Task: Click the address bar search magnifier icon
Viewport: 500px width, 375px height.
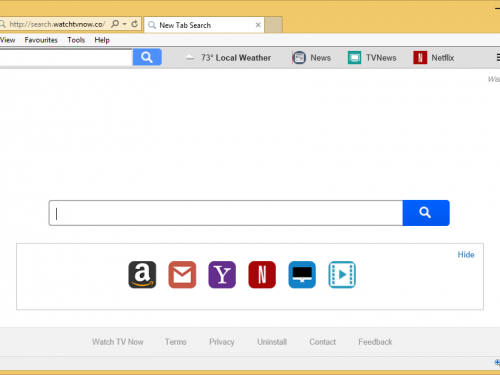Action: click(115, 24)
